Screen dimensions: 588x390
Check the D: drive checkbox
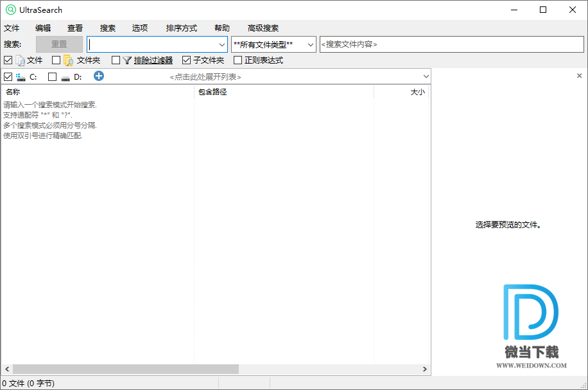pyautogui.click(x=53, y=77)
